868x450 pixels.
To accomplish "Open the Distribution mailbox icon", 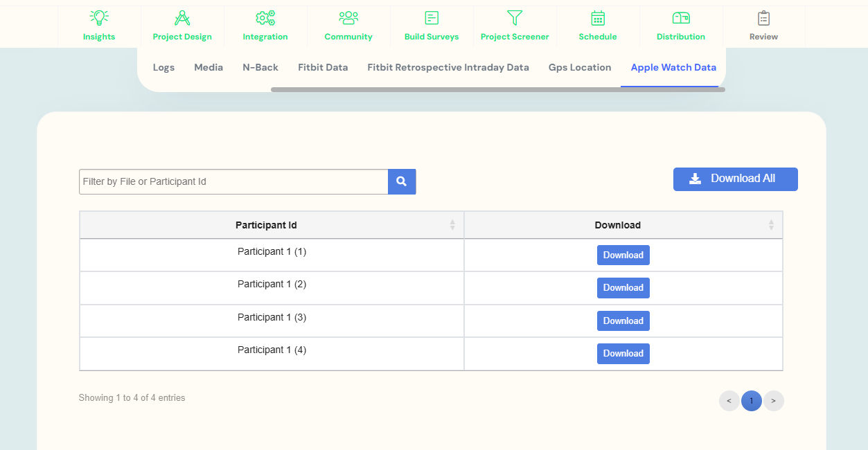I will click(681, 18).
